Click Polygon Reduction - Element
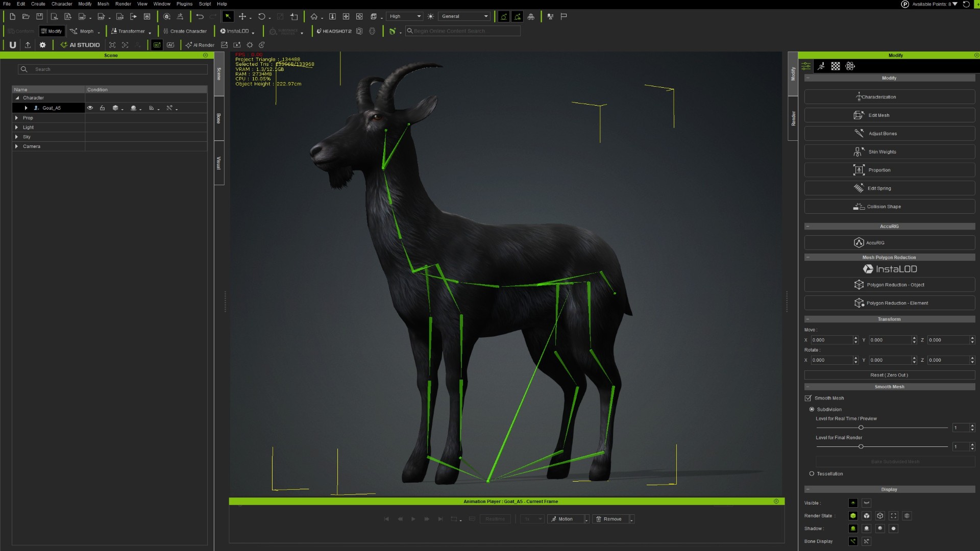Image resolution: width=980 pixels, height=551 pixels. (x=890, y=303)
